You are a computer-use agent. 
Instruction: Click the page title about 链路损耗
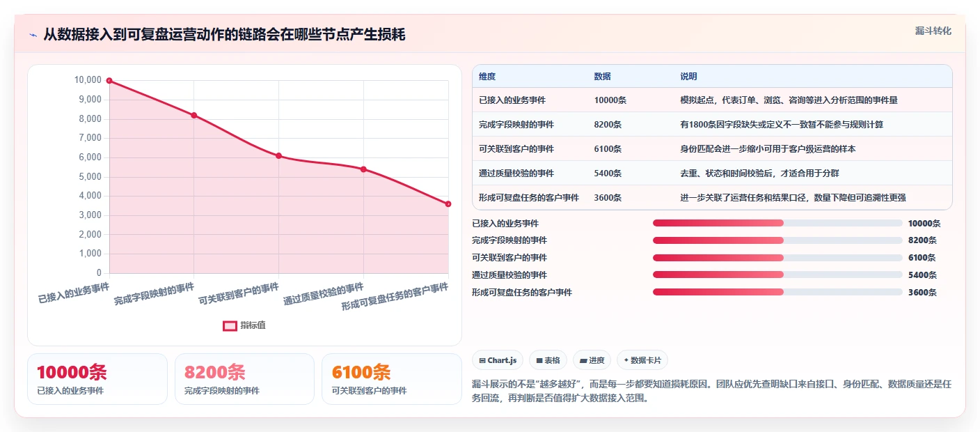[x=224, y=35]
